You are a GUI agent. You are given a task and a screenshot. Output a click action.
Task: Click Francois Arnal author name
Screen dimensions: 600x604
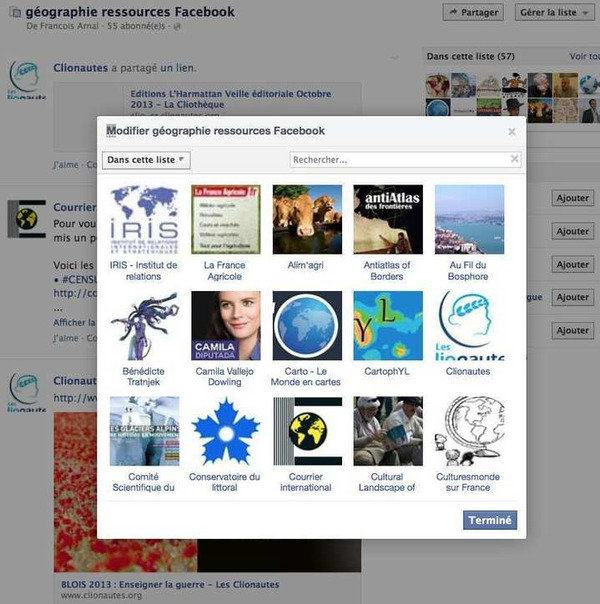coord(67,26)
